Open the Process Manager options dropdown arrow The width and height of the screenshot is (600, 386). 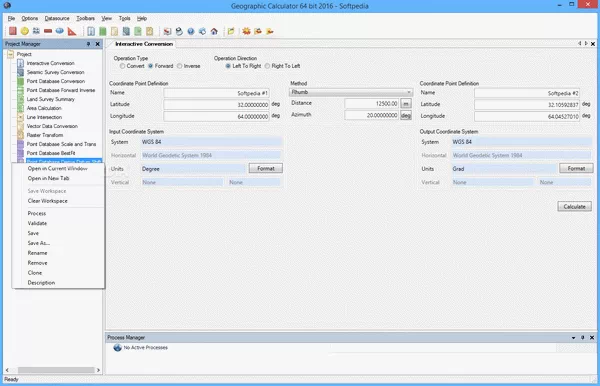[x=573, y=338]
